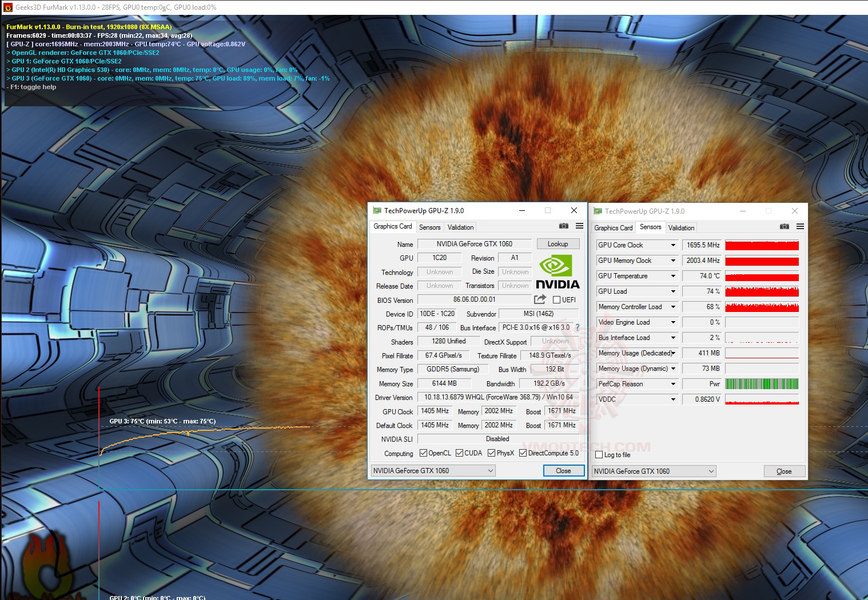Open the Bus Interface Load dropdown
Viewport: 868px width, 600px height.
(673, 338)
